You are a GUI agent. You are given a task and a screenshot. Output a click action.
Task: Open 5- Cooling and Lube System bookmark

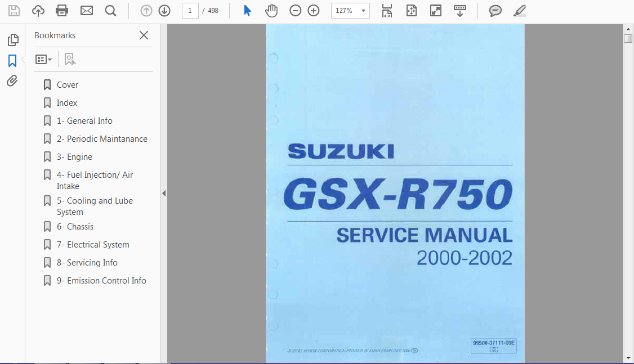tap(95, 206)
